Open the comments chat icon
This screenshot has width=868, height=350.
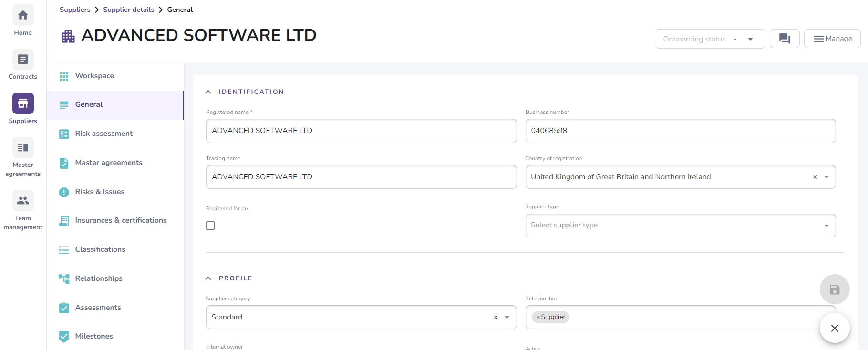[x=784, y=39]
